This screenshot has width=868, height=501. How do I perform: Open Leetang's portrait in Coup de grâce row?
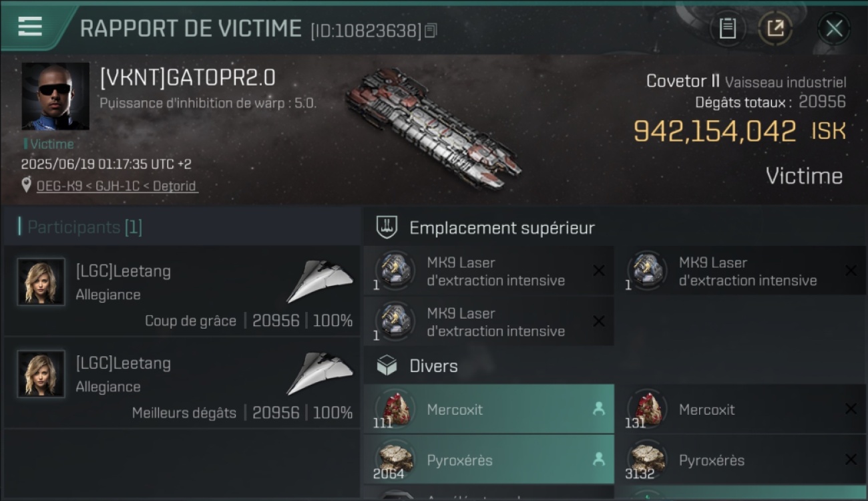tap(41, 282)
